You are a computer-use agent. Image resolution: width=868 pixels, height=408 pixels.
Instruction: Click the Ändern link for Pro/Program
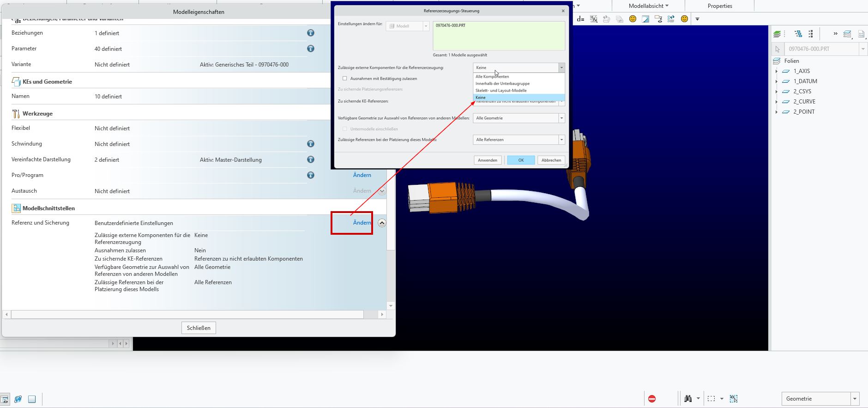pos(362,175)
